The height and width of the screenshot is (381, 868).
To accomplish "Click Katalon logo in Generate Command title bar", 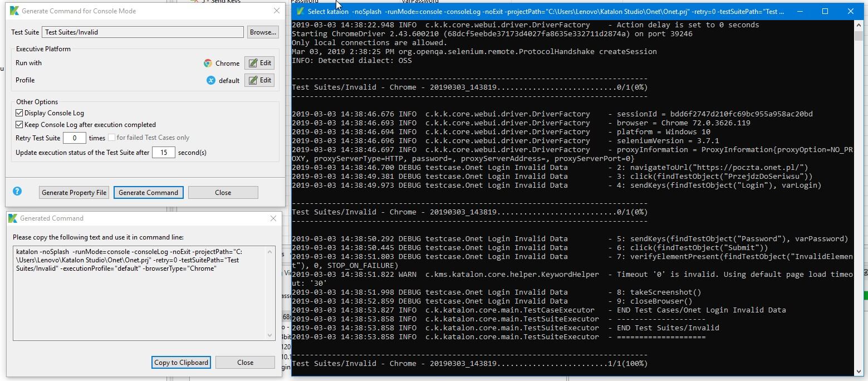I will pyautogui.click(x=14, y=11).
